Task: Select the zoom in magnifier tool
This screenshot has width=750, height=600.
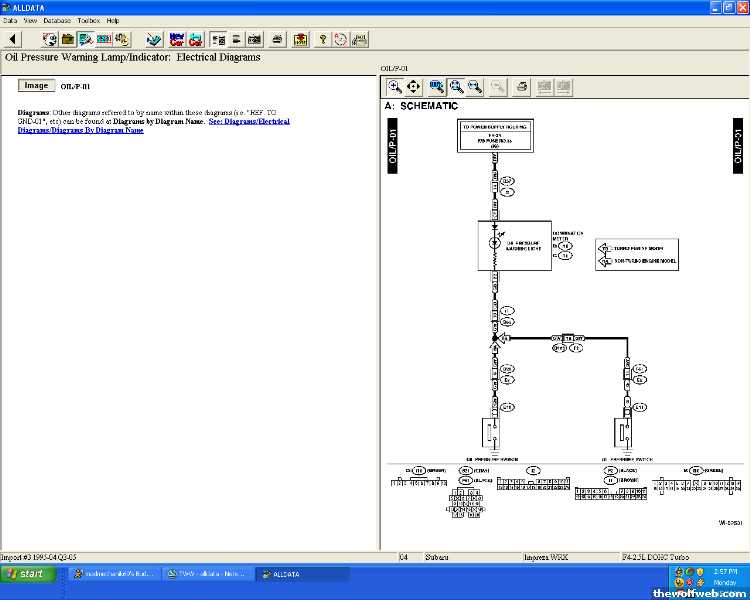Action: [x=395, y=86]
